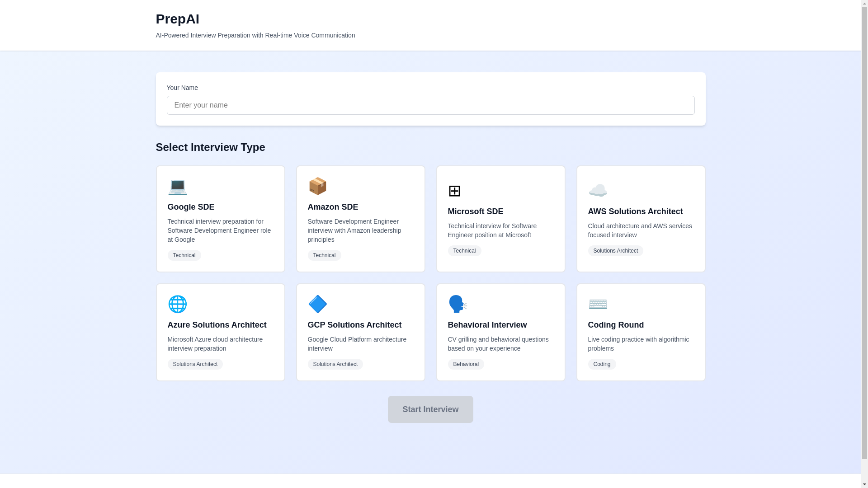Click the PrepAI header title
This screenshot has height=488, width=868.
pos(177,19)
